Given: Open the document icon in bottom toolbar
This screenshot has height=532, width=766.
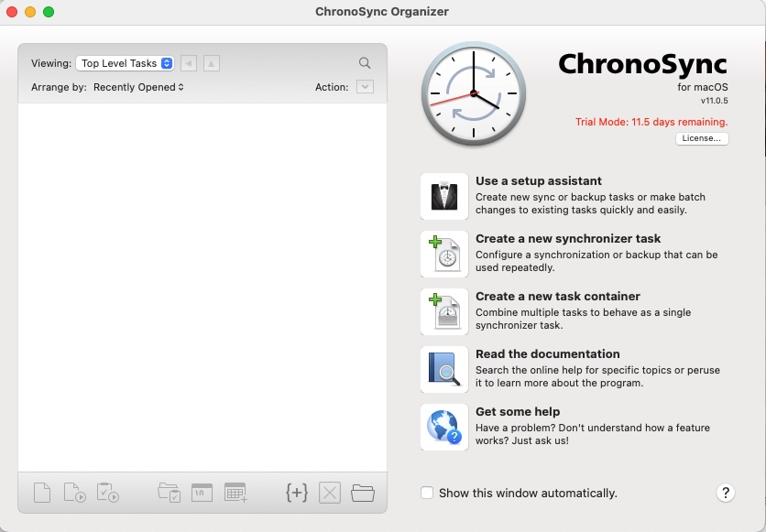Looking at the screenshot, I should coord(42,493).
